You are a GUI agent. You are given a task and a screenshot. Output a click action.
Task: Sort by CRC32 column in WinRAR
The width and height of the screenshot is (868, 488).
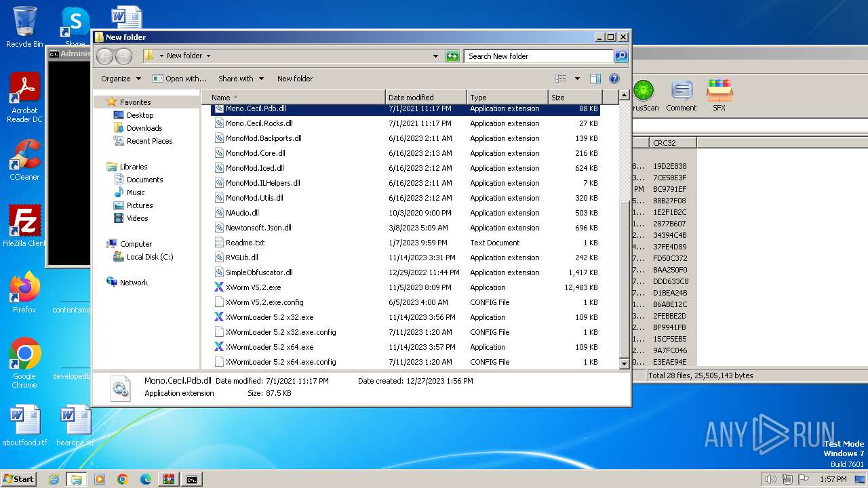point(672,143)
